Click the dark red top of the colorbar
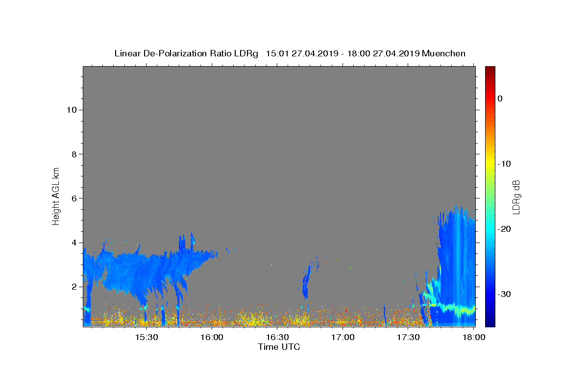The height and width of the screenshot is (392, 588). click(490, 71)
